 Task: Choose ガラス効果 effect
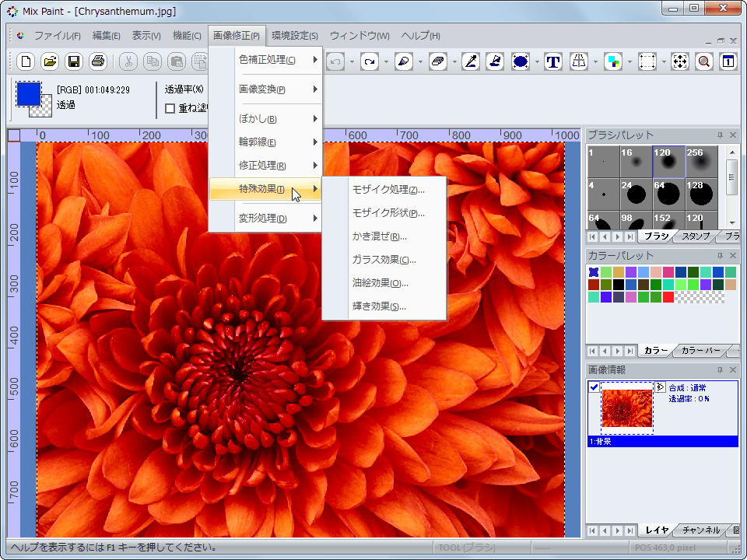point(384,260)
